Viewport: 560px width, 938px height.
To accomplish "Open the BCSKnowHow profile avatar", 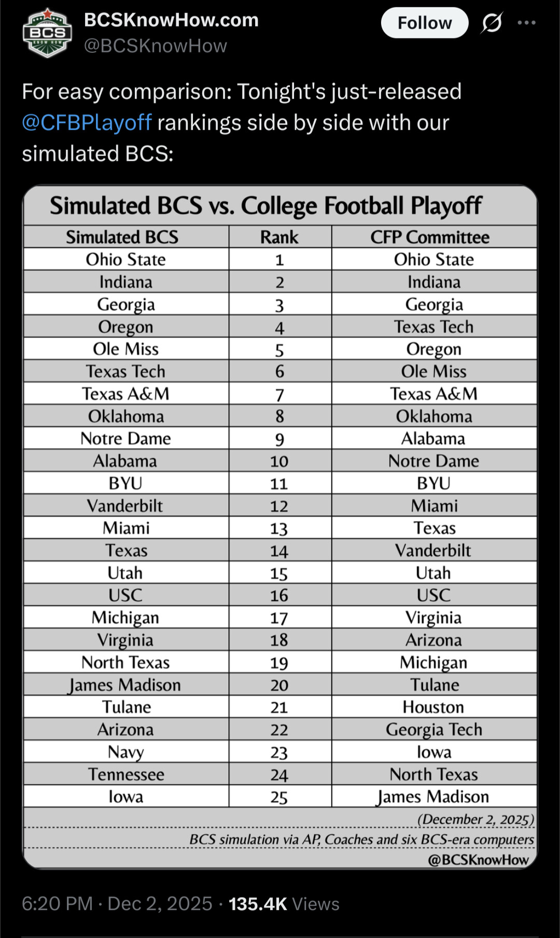I will 47,33.
